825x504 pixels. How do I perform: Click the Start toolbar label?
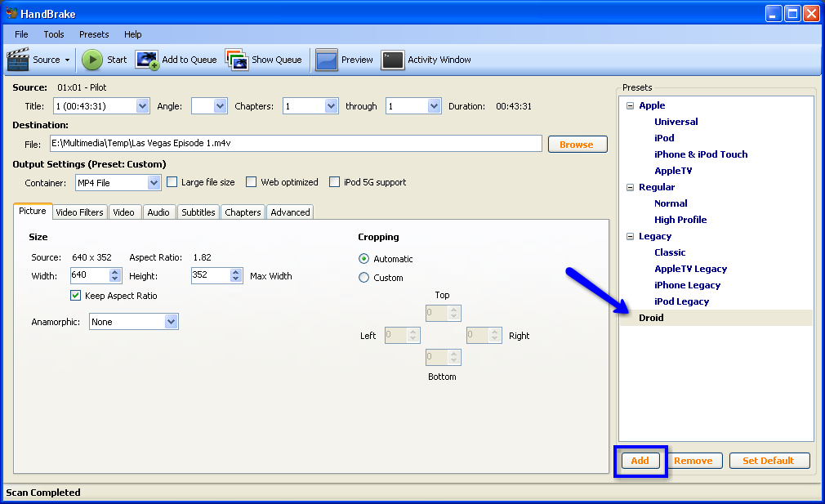tap(117, 60)
